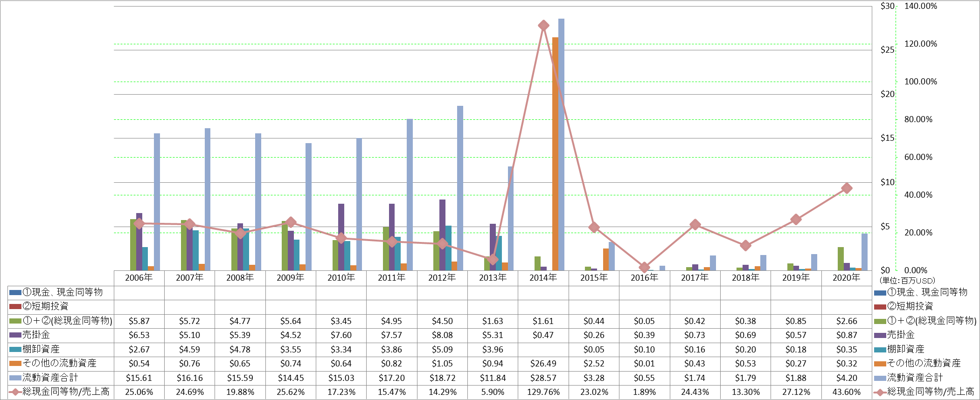
Task: Click the $2.66 cell for 2020年
Action: click(x=847, y=321)
